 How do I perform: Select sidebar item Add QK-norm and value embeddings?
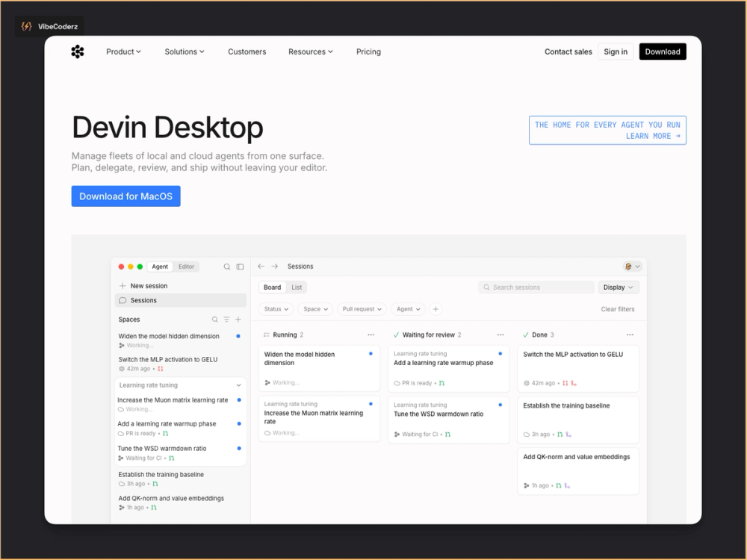(181, 503)
